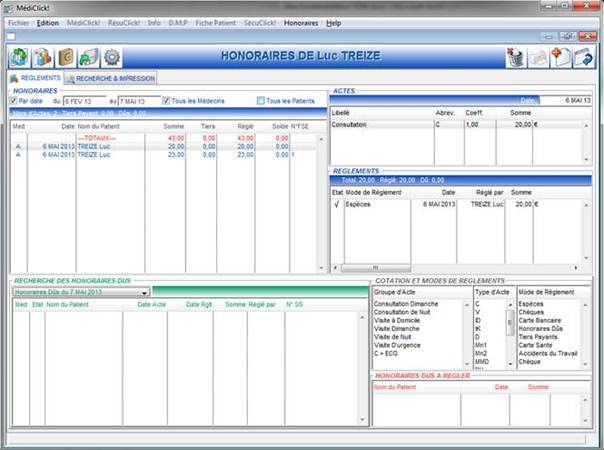This screenshot has height=450, width=604.
Task: Open the Edition menu
Action: 48,23
